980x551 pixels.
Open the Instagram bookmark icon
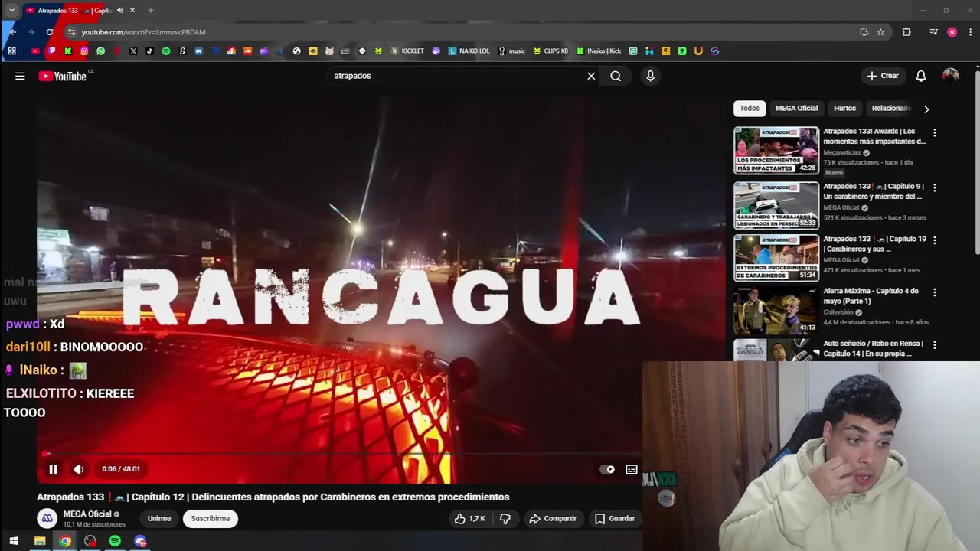click(x=84, y=51)
